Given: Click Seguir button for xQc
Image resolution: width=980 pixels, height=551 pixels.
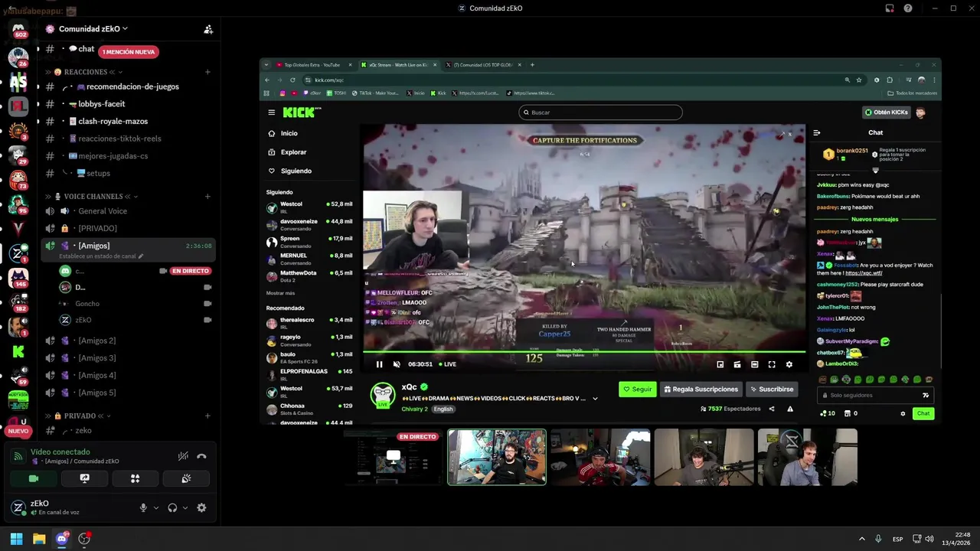Looking at the screenshot, I should [638, 389].
